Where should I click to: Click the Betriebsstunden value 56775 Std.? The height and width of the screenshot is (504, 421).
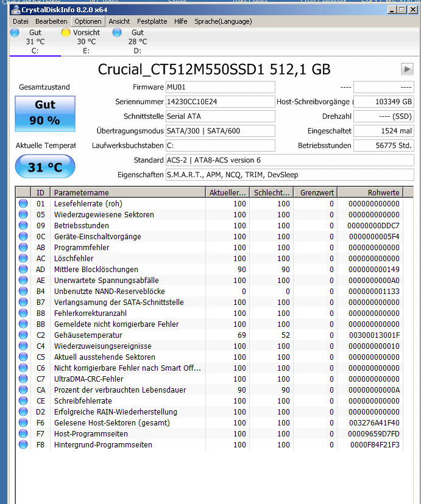click(384, 145)
